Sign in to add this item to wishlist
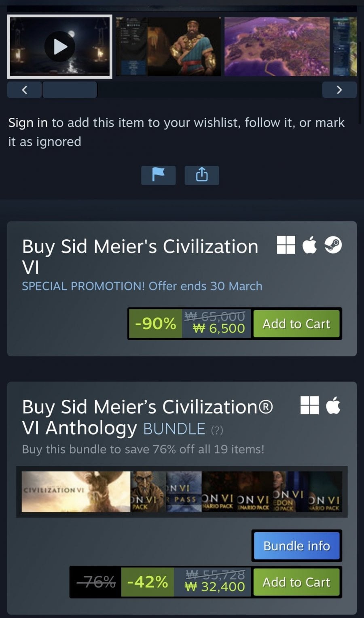Image resolution: width=364 pixels, height=618 pixels. (x=28, y=122)
